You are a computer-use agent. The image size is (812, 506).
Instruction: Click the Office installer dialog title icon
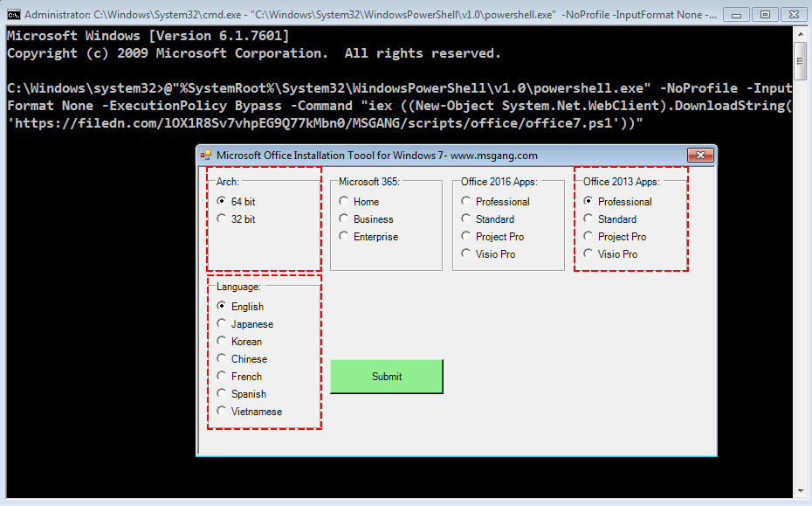pyautogui.click(x=206, y=155)
